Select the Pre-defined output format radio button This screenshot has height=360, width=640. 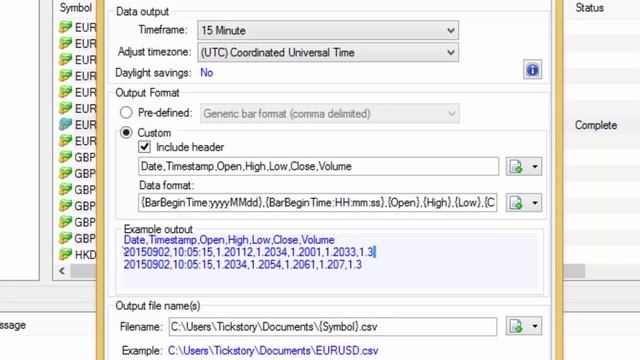click(126, 112)
